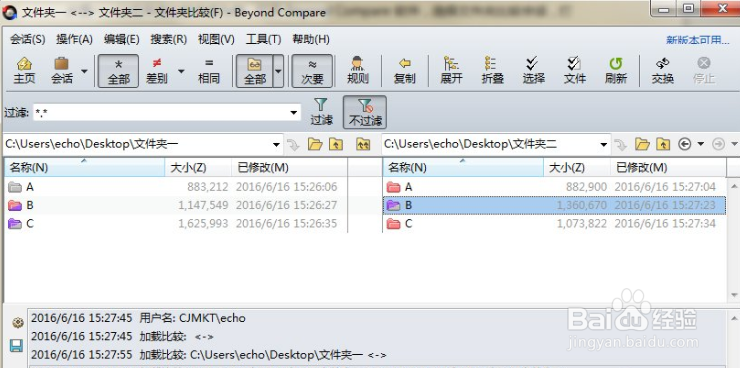740x368 pixels.
Task: Open dropdown arrow next to 会话 toolbar button
Action: [x=84, y=71]
